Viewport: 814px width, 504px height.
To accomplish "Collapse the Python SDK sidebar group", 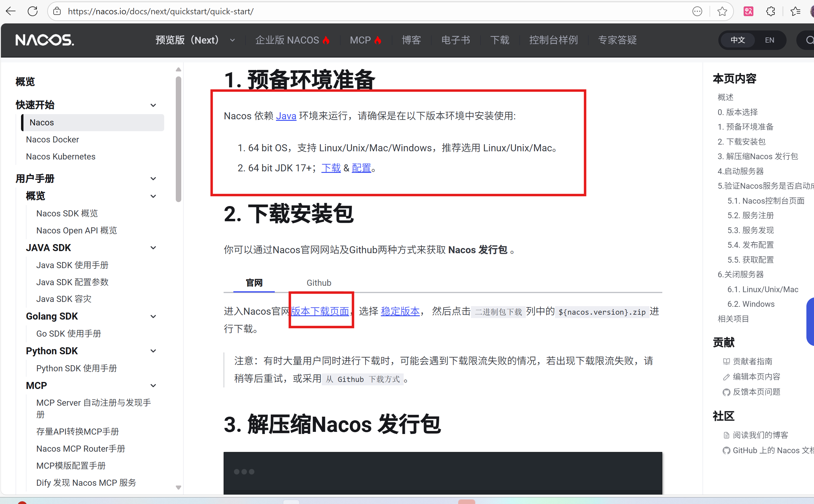I will click(153, 351).
